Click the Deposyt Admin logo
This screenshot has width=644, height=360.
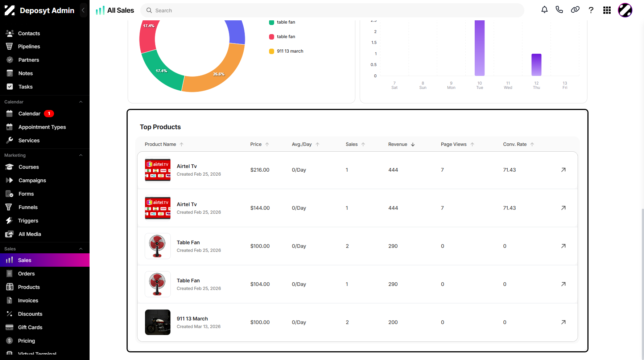click(10, 11)
